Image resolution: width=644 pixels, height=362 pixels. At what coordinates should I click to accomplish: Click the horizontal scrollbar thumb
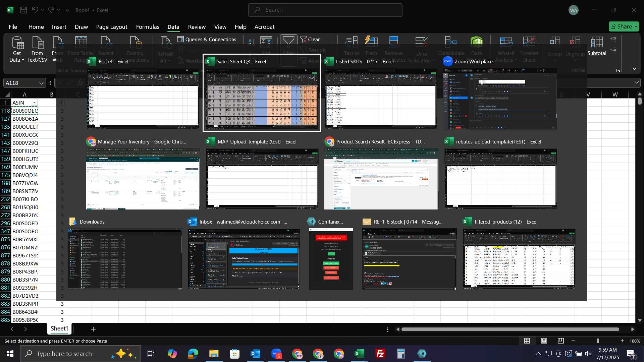tap(510, 329)
